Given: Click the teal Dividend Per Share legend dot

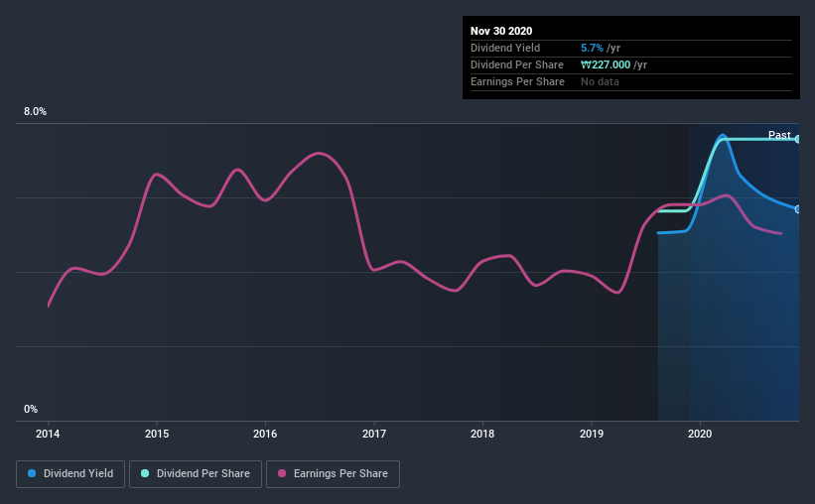Looking at the screenshot, I should click(x=145, y=473).
